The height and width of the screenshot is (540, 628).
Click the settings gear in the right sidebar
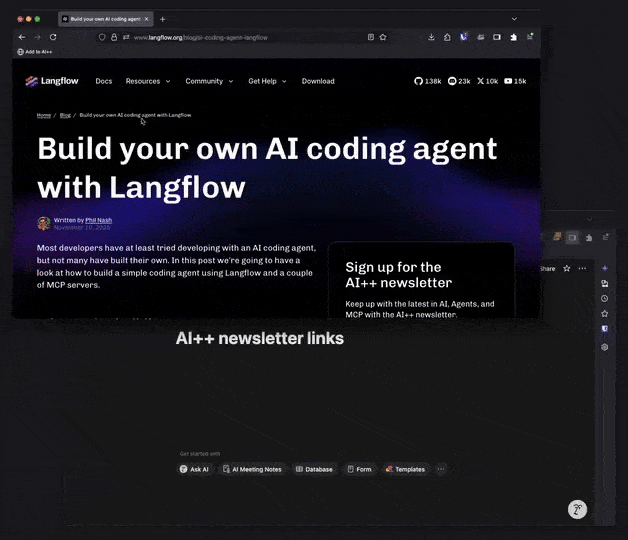[604, 347]
